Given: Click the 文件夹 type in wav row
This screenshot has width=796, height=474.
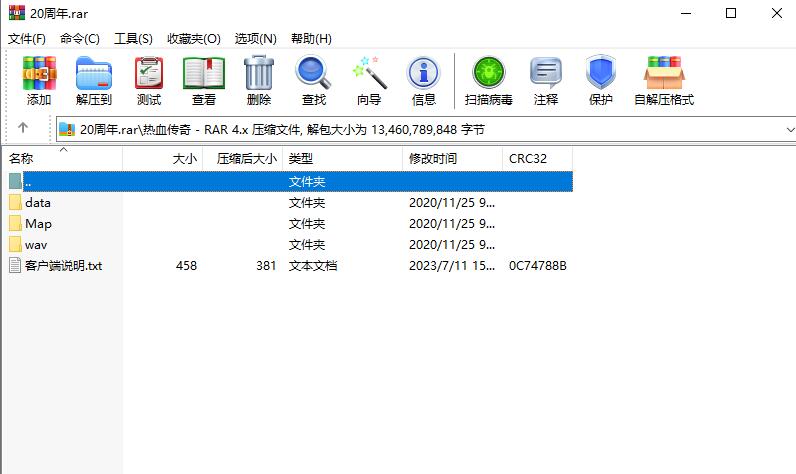Looking at the screenshot, I should (307, 245).
